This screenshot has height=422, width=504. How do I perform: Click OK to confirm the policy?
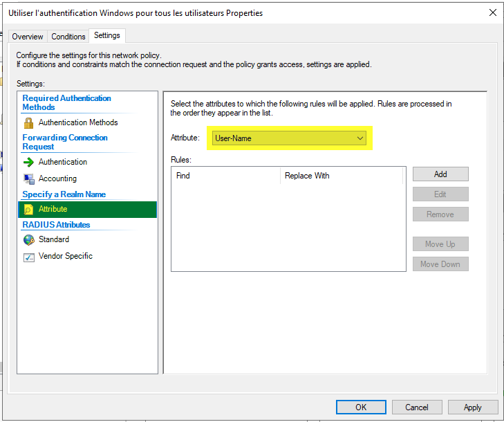(361, 407)
